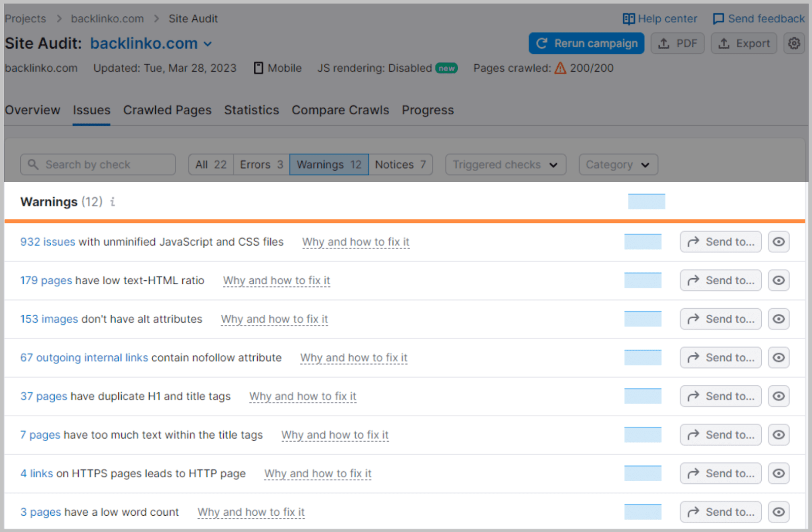Switch to the Progress tab
Screen dimensions: 812x532
click(428, 110)
